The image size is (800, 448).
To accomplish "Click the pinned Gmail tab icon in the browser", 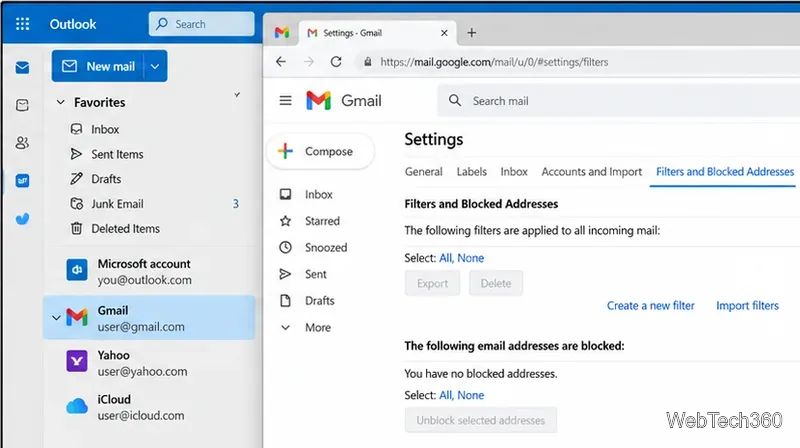I will coord(282,33).
